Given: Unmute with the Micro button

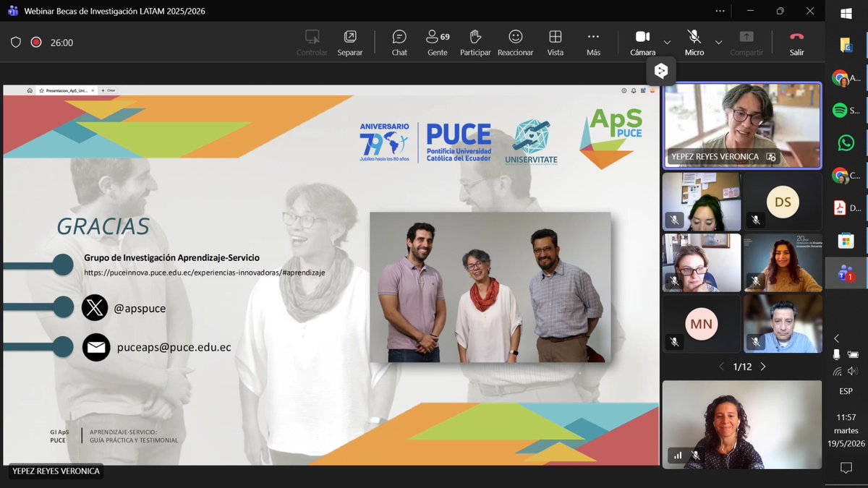Looking at the screenshot, I should pos(694,43).
